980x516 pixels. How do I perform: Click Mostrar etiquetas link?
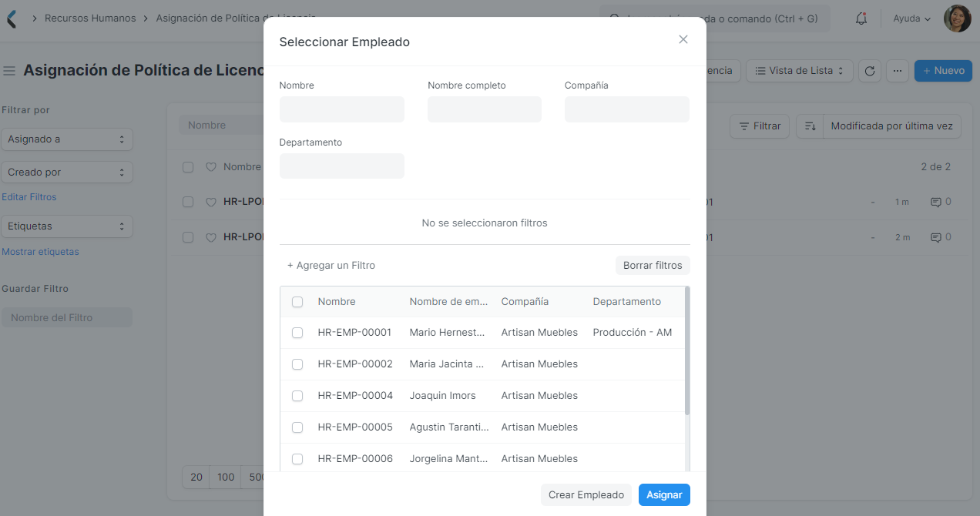(40, 252)
